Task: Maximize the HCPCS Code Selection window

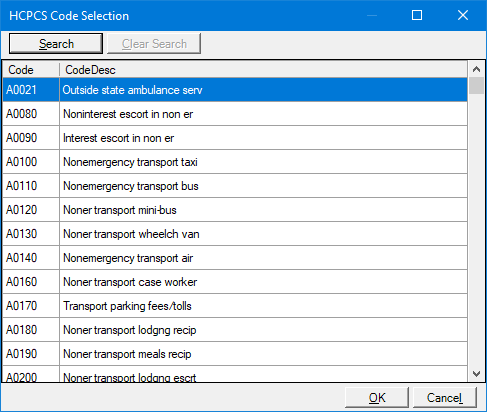Action: (417, 15)
